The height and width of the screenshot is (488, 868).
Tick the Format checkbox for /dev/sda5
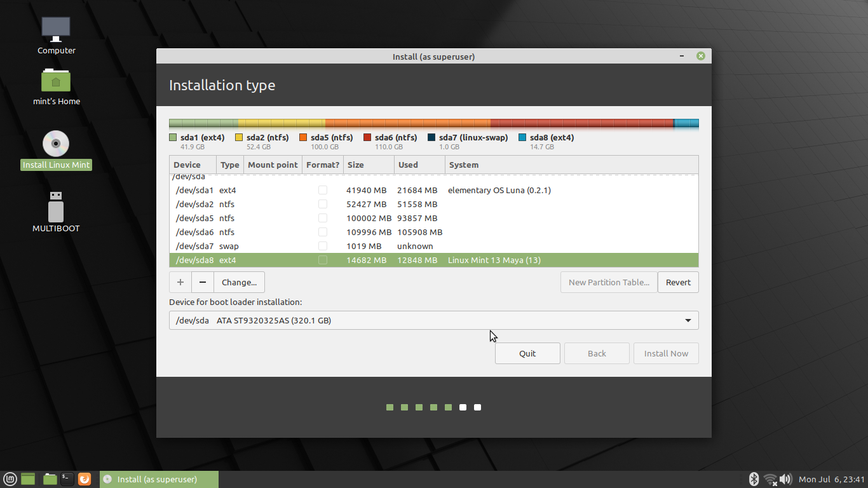323,218
